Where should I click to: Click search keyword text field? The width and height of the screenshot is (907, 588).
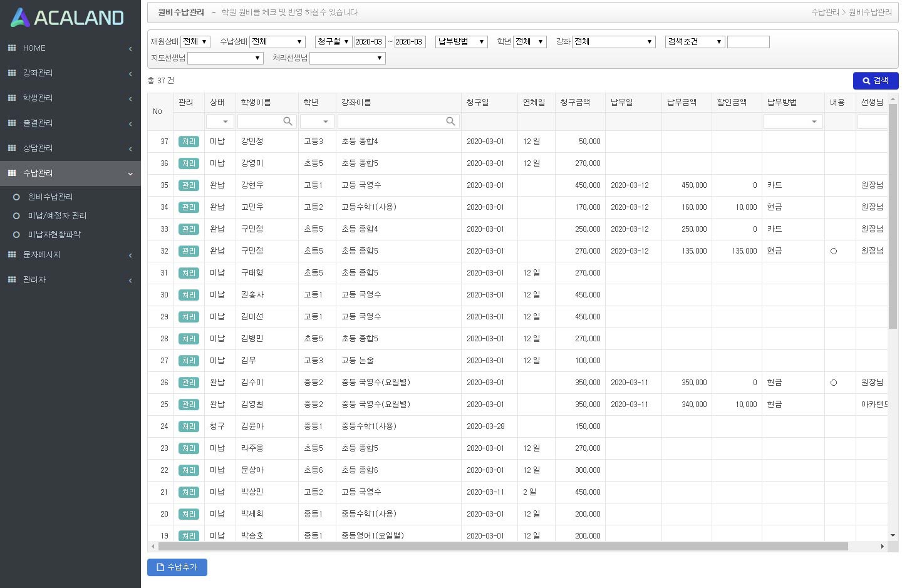point(749,42)
